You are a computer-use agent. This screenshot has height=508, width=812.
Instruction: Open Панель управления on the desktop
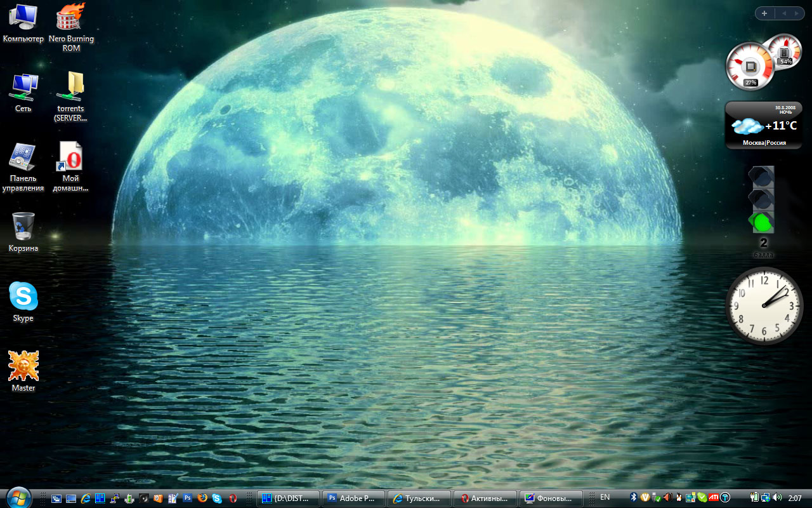[23, 166]
